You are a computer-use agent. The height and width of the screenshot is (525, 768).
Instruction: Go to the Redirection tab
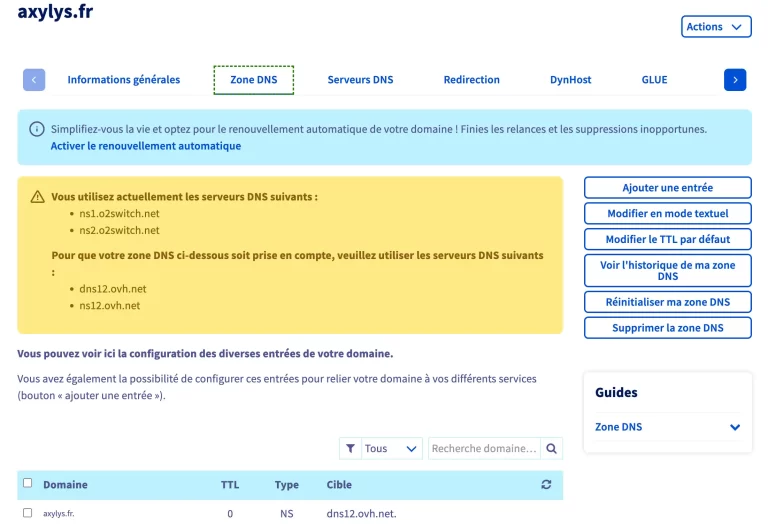[x=471, y=80]
